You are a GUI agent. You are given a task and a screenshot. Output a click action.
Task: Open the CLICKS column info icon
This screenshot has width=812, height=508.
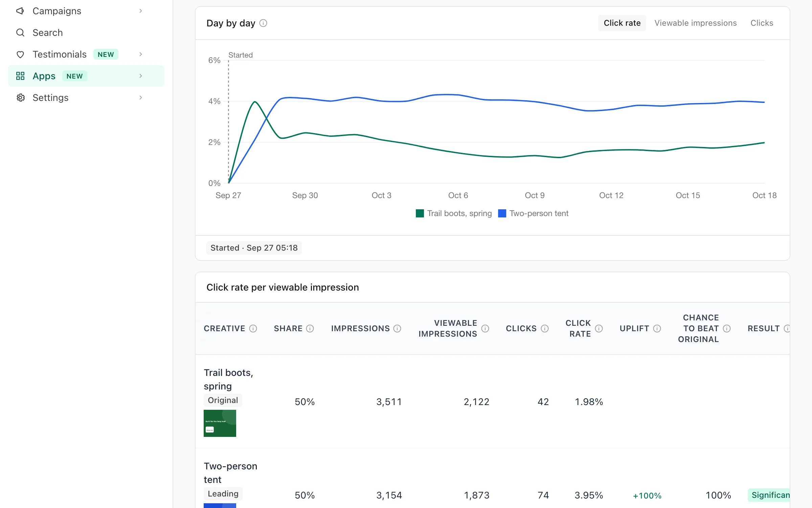(x=545, y=329)
